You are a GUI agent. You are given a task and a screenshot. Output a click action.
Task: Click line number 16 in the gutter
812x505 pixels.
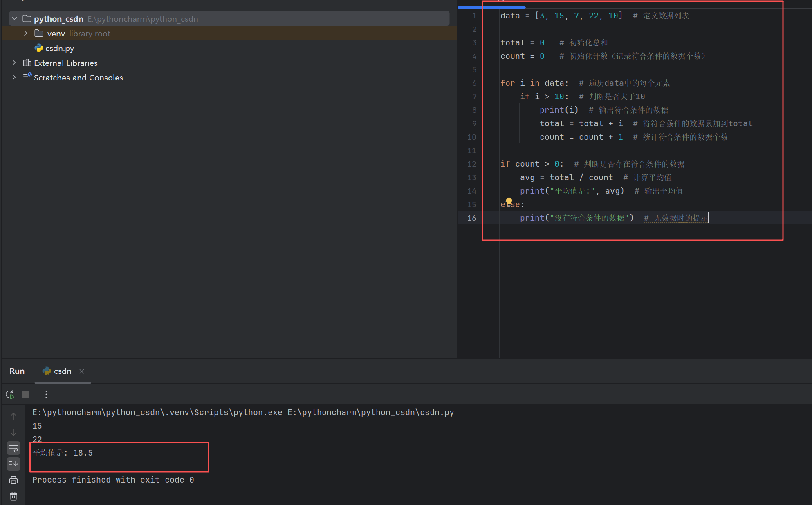[x=471, y=218]
